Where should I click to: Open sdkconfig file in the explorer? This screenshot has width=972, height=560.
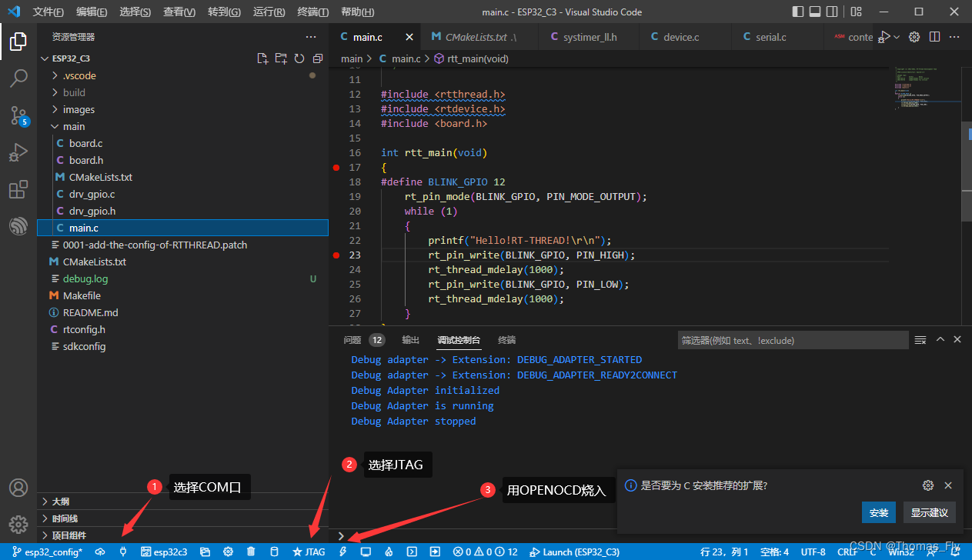coord(182,346)
